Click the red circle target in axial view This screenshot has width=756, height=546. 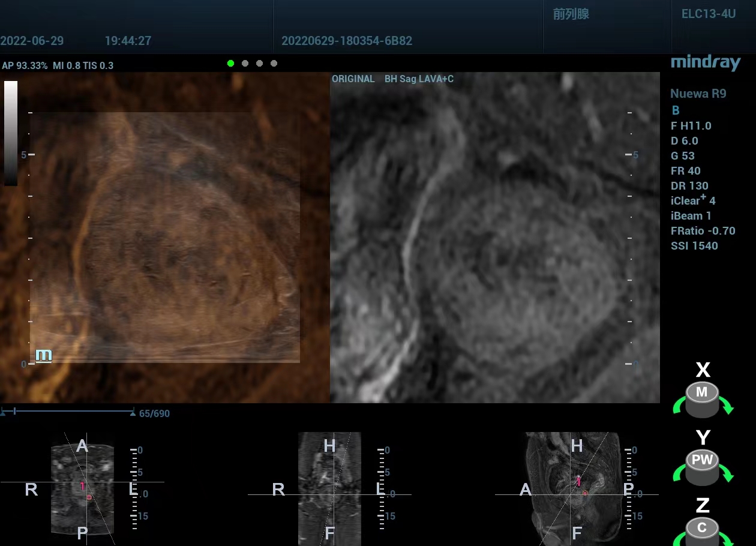tap(89, 497)
